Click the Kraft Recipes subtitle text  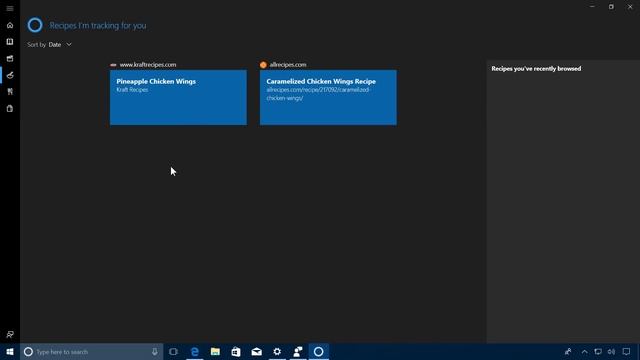coord(132,90)
